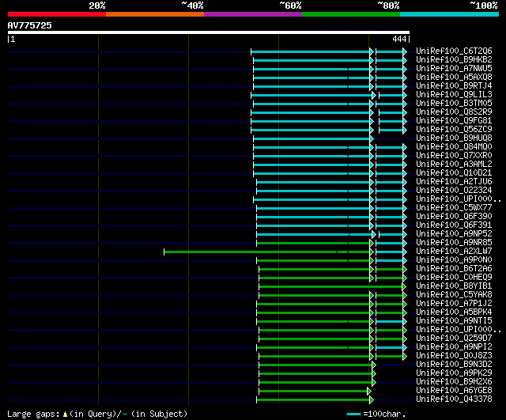Open the UniRef100_B9H2X6 hit
Image resolution: width=506 pixels, height=420 pixels.
pos(454,382)
